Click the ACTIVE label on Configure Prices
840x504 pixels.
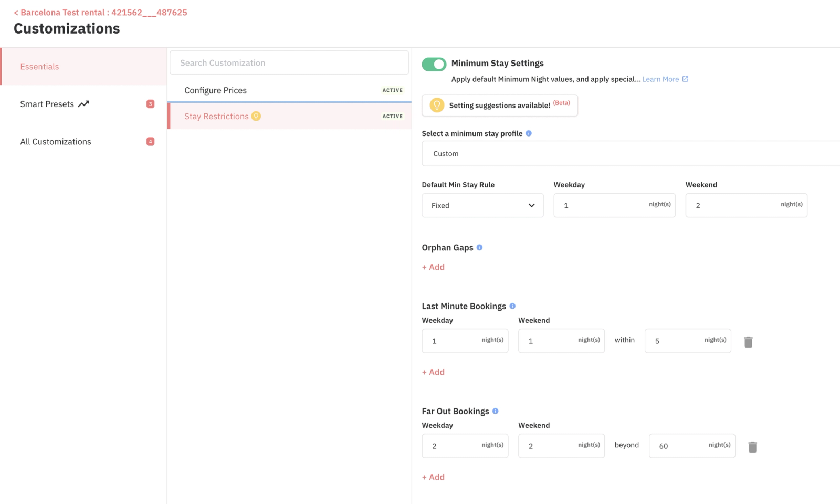[393, 90]
